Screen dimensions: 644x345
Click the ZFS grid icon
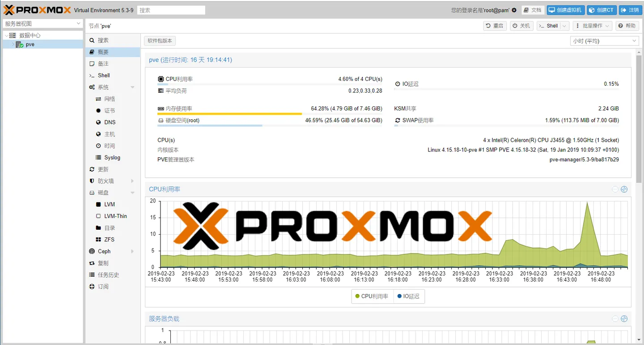pos(98,240)
